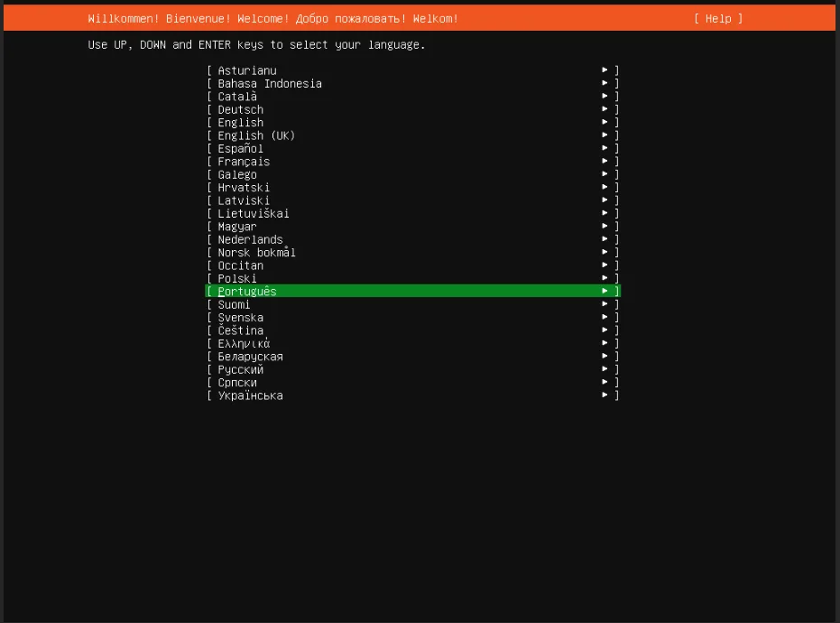Select the English entry without UK
840x623 pixels.
tap(412, 122)
